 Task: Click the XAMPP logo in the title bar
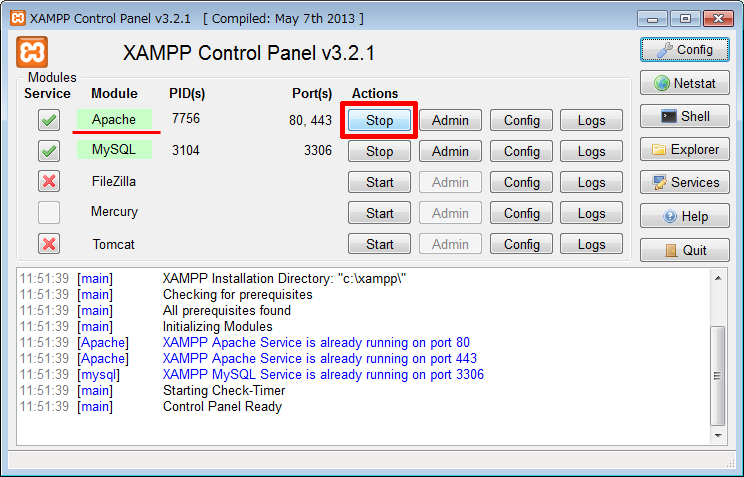pos(18,18)
